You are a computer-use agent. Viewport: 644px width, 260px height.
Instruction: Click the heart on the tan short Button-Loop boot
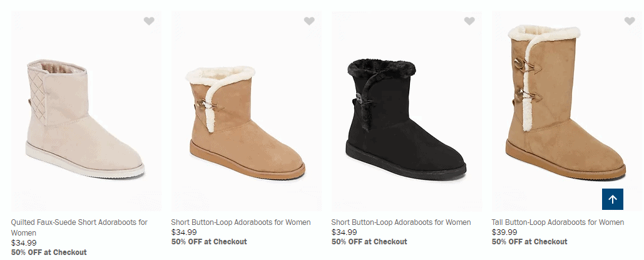[x=309, y=21]
